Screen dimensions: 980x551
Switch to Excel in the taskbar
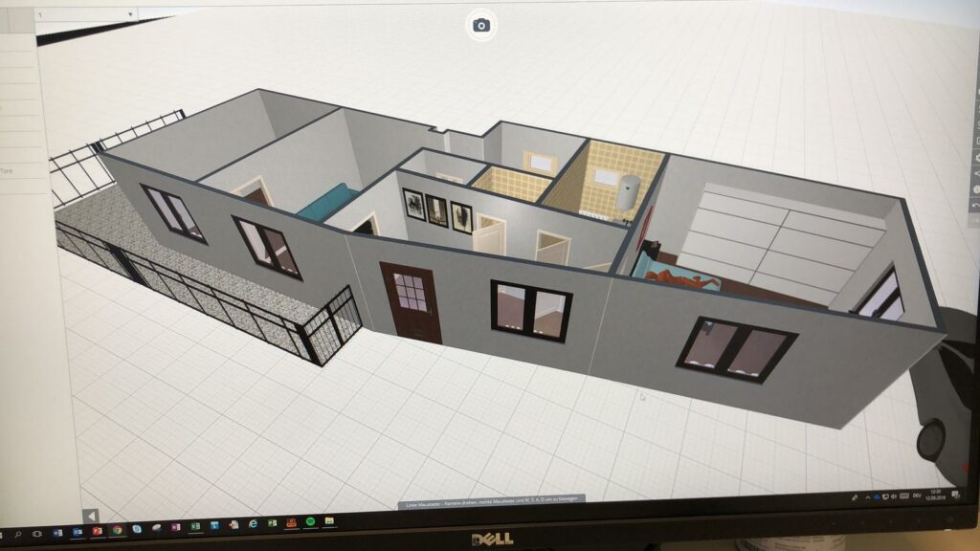click(x=195, y=526)
